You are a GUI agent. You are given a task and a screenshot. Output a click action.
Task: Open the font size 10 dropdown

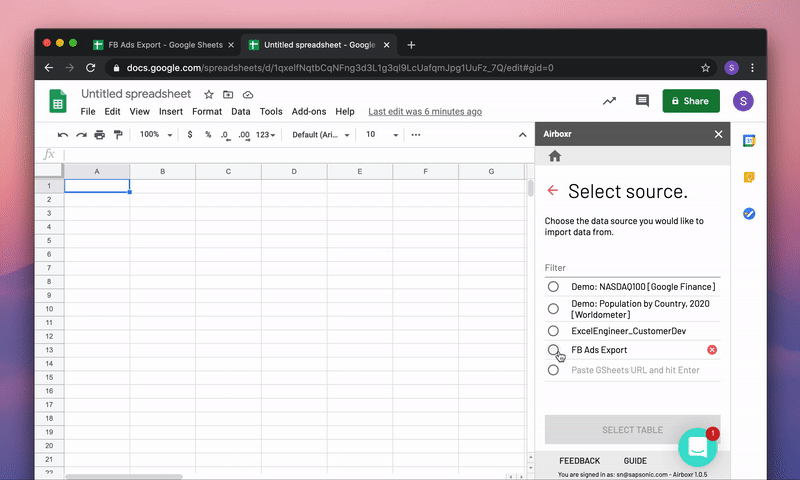point(382,135)
